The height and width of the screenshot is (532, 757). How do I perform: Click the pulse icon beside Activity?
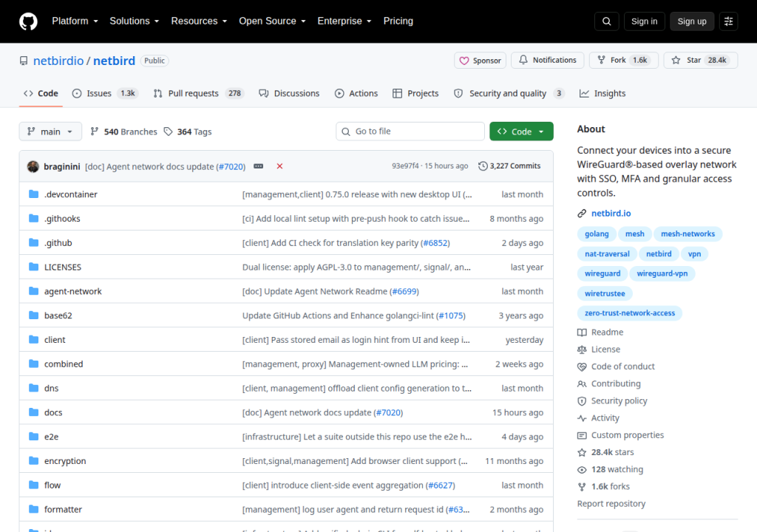(583, 418)
